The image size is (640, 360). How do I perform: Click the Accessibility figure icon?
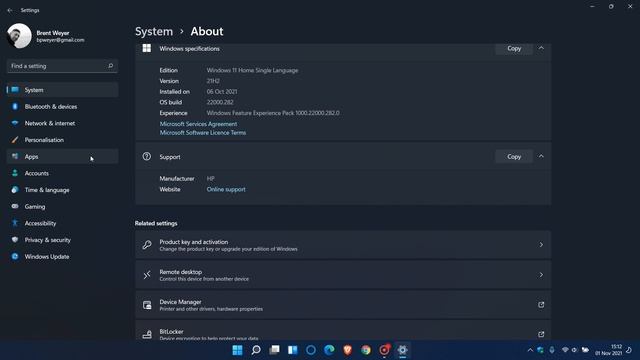[15, 223]
